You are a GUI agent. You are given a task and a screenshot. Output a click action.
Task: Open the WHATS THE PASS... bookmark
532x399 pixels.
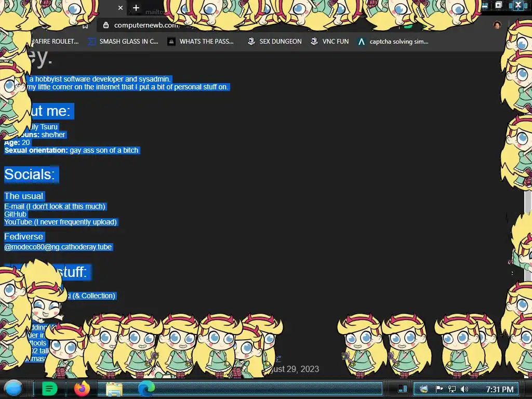pyautogui.click(x=201, y=42)
